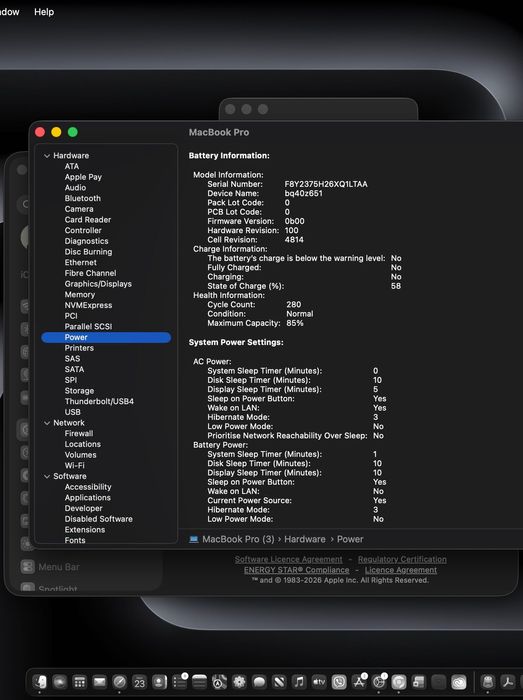This screenshot has width=523, height=700.
Task: Open Creative Cloud icon in dock
Action: 459,682
